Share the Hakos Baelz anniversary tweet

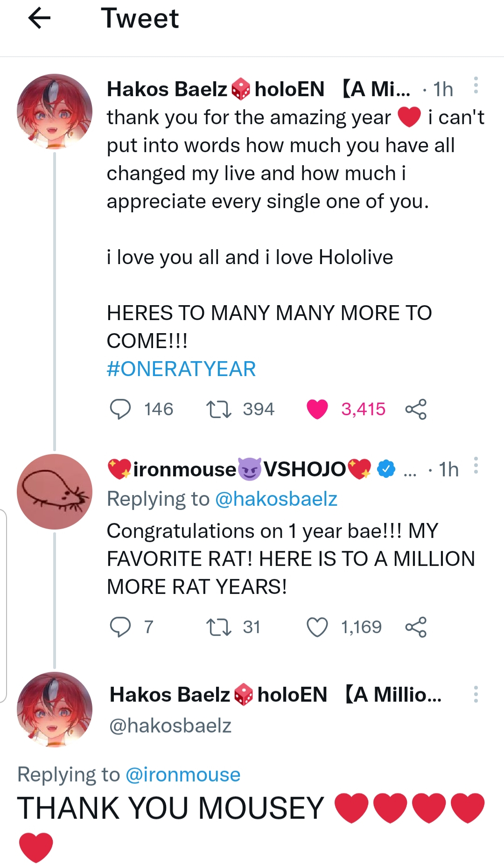[415, 409]
